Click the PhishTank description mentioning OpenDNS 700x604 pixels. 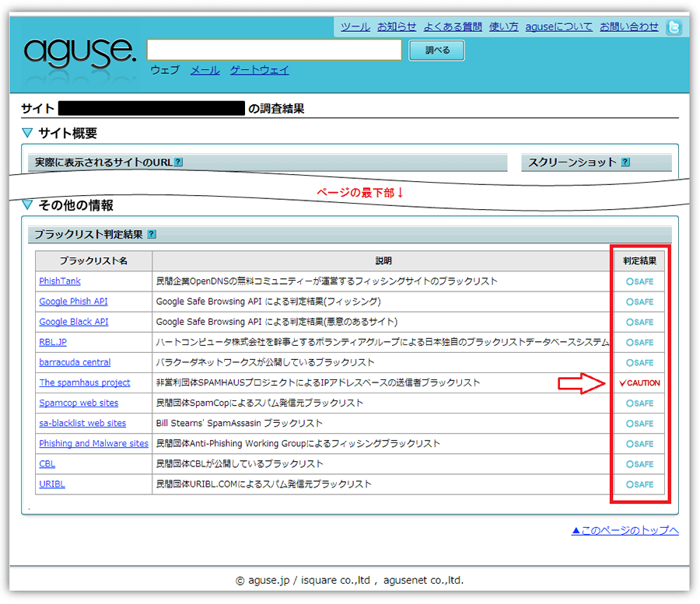(x=327, y=281)
